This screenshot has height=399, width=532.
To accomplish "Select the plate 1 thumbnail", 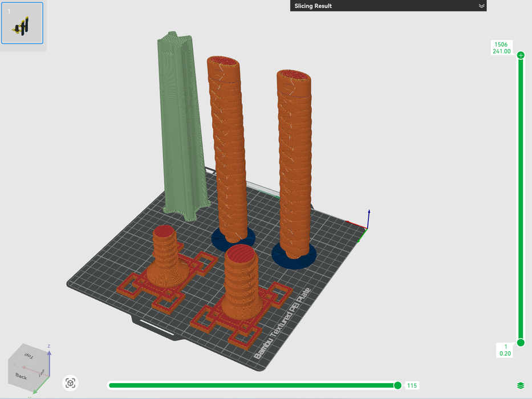I will [x=22, y=23].
